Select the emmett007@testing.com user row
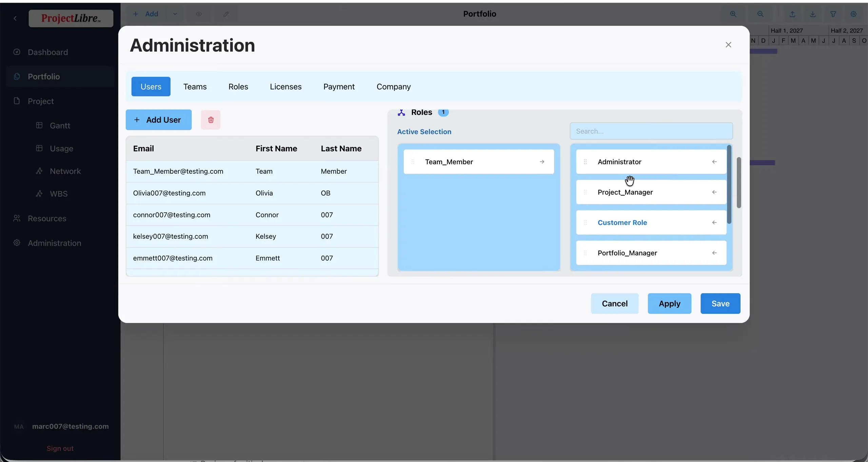The width and height of the screenshot is (868, 462). (252, 258)
